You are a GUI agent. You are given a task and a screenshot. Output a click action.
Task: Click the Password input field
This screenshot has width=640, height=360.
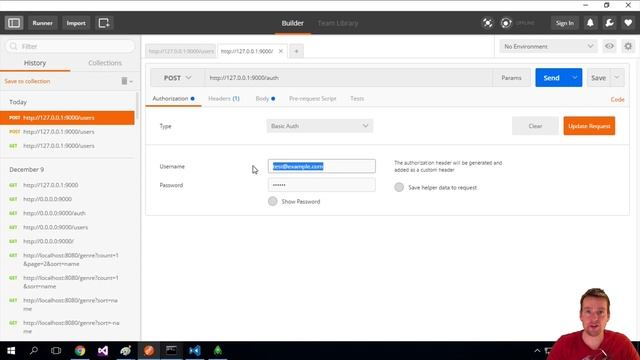click(322, 185)
